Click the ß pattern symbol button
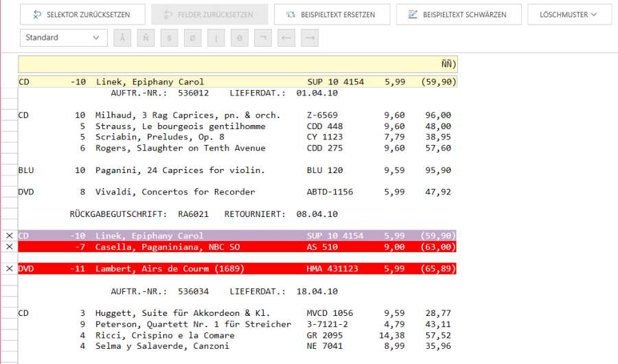618x364 pixels. (x=169, y=38)
